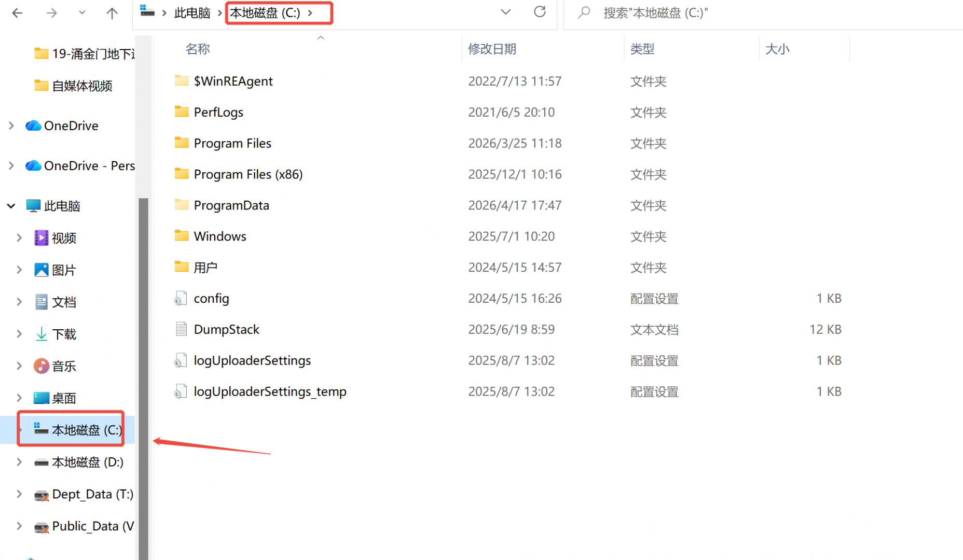Click the search magnifier icon
The width and height of the screenshot is (963, 560).
tap(584, 12)
